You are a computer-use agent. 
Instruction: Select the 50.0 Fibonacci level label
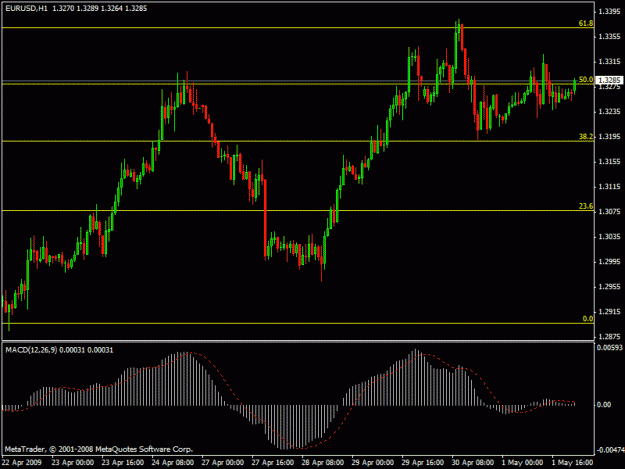(x=586, y=79)
